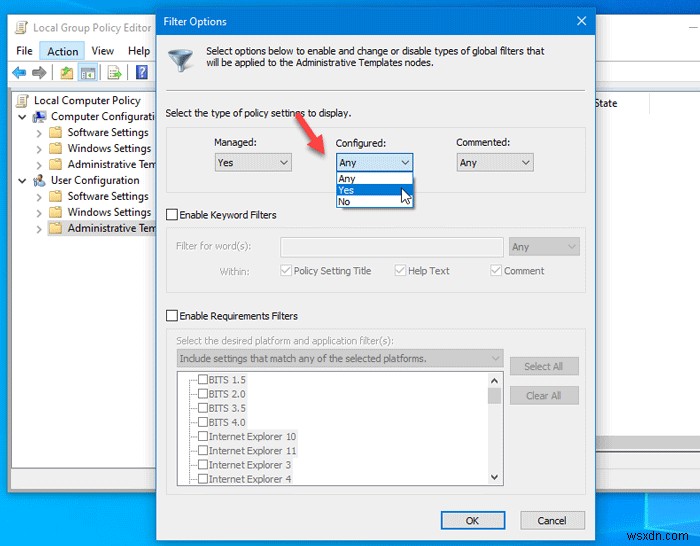This screenshot has width=700, height=546.
Task: Open the Action menu
Action: [62, 51]
